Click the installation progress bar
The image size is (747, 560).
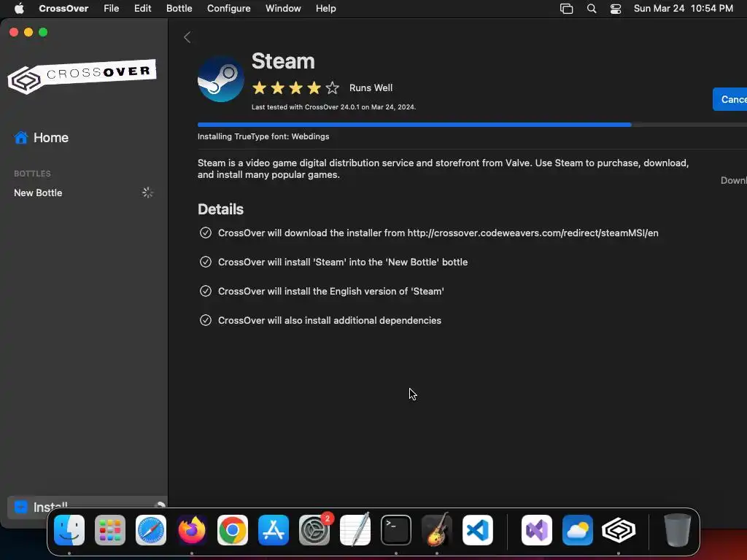[472, 125]
